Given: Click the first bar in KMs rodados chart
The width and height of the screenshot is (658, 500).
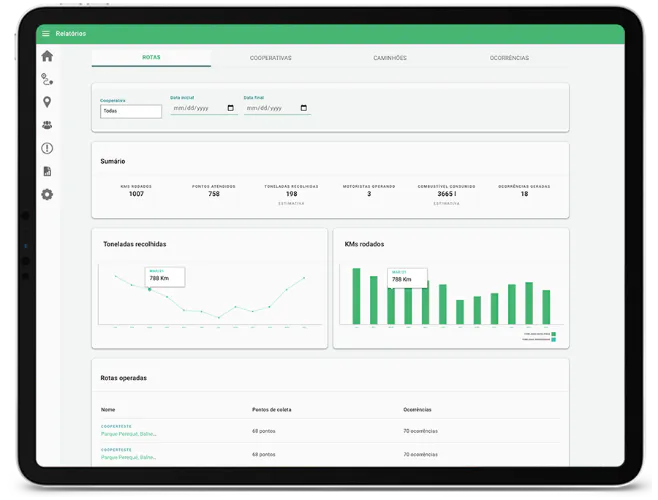Looking at the screenshot, I should (x=356, y=296).
